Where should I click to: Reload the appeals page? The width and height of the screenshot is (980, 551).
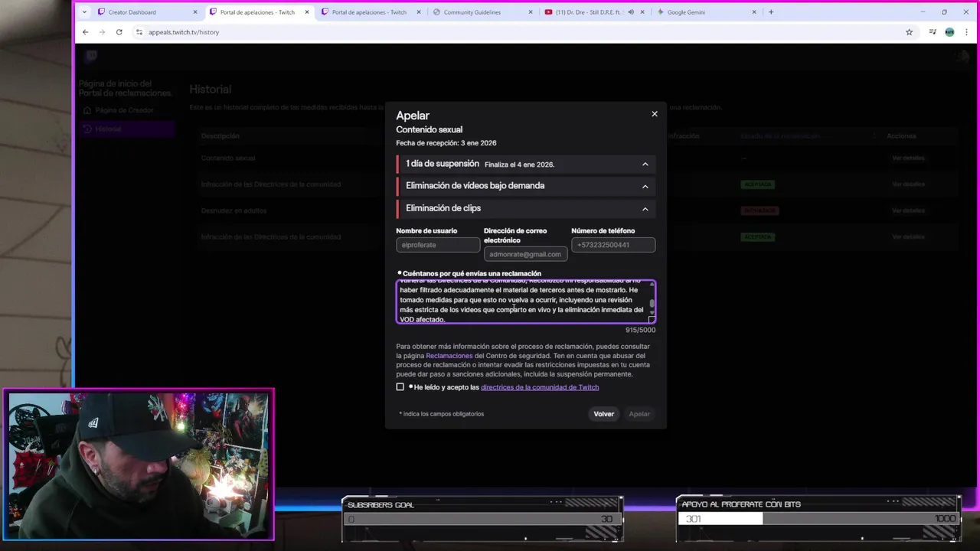click(x=119, y=32)
